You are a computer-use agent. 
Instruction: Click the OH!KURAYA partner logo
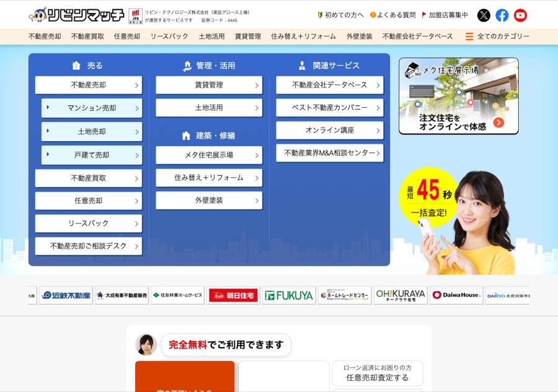[x=401, y=295]
